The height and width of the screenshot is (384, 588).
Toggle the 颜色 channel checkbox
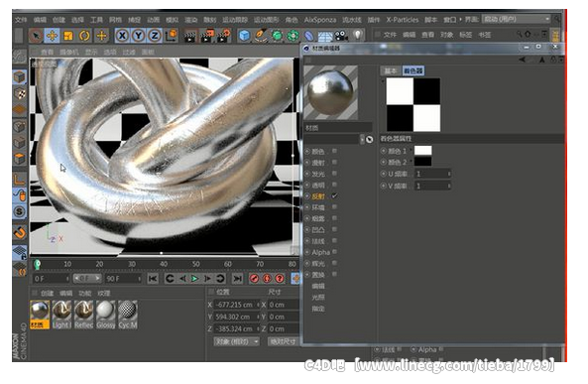(334, 151)
